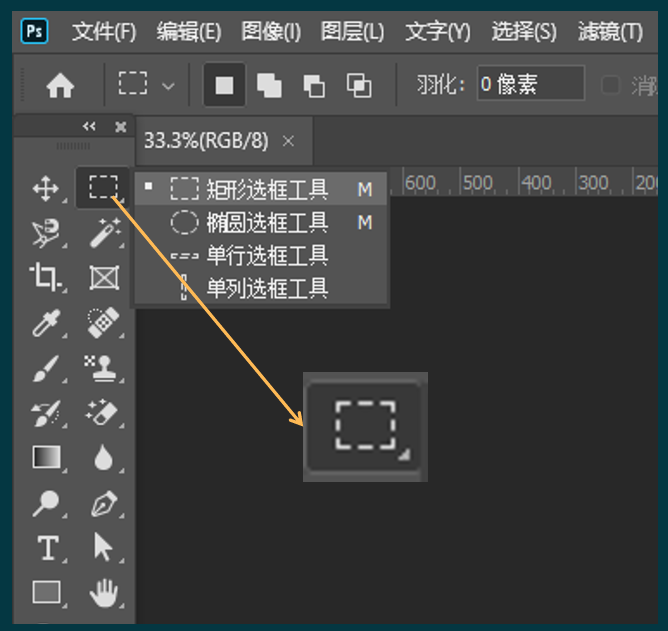Activate the Hand tool

click(103, 593)
